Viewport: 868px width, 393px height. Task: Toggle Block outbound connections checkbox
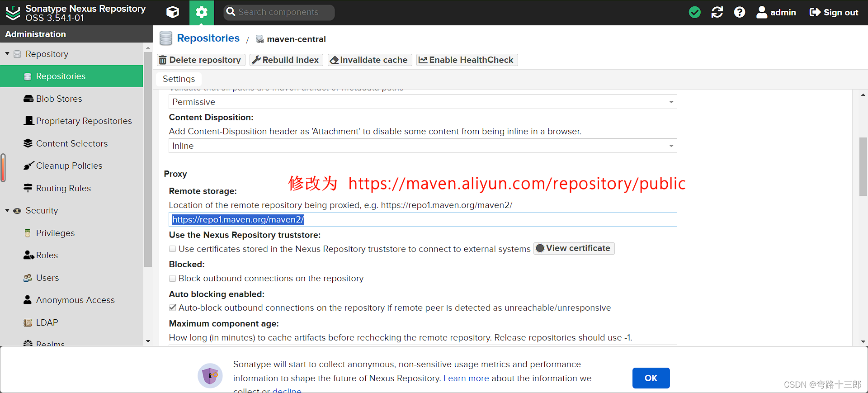(x=173, y=279)
